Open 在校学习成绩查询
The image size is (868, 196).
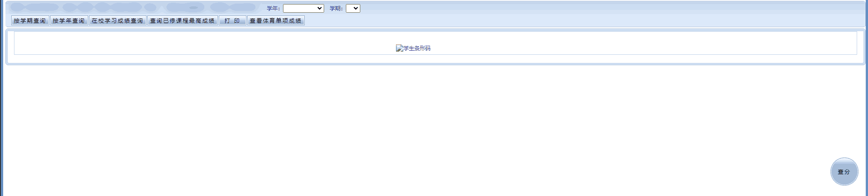click(x=118, y=20)
